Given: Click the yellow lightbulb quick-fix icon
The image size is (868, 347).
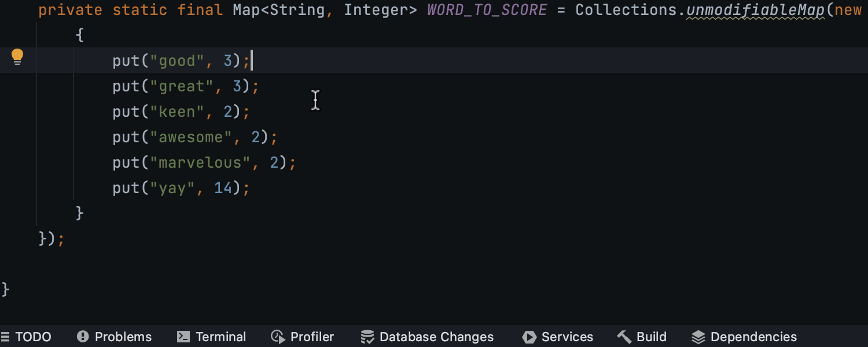Looking at the screenshot, I should (17, 57).
